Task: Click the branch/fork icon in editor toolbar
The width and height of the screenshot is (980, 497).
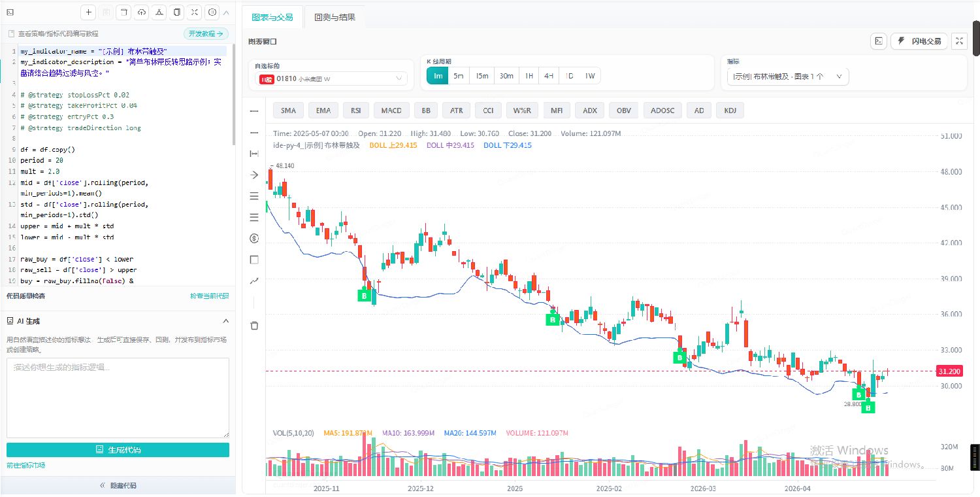Action: pos(159,12)
